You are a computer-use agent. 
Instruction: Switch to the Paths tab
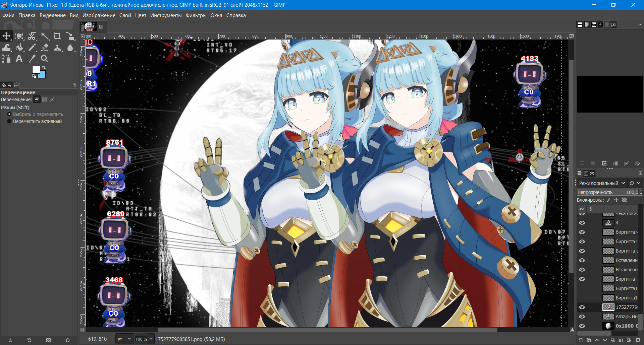[x=592, y=173]
